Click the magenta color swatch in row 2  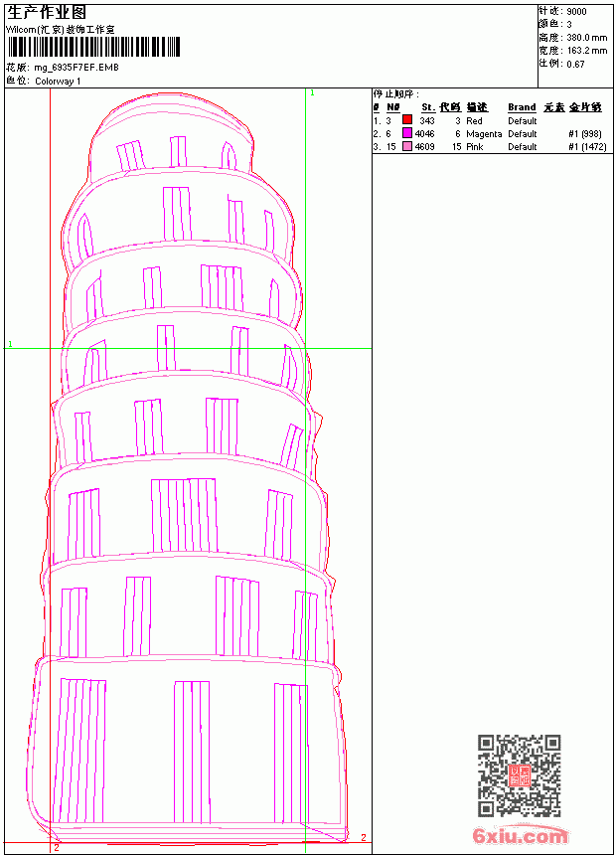[407, 133]
